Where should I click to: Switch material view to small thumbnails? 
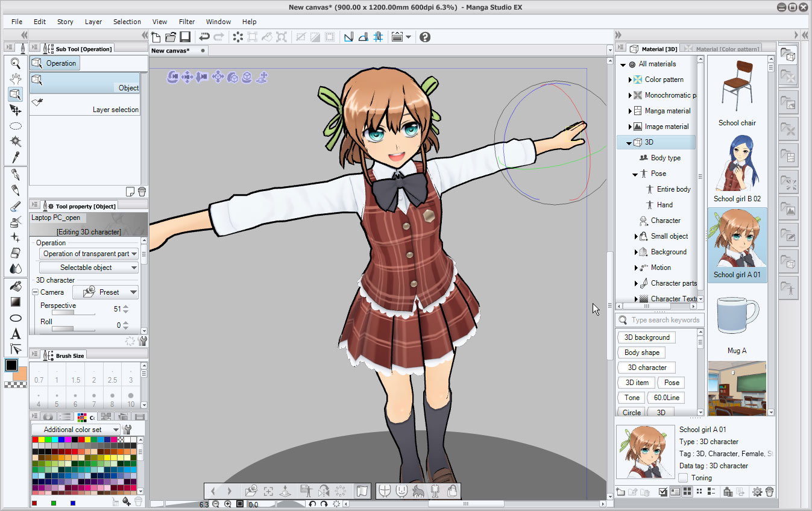tap(700, 492)
